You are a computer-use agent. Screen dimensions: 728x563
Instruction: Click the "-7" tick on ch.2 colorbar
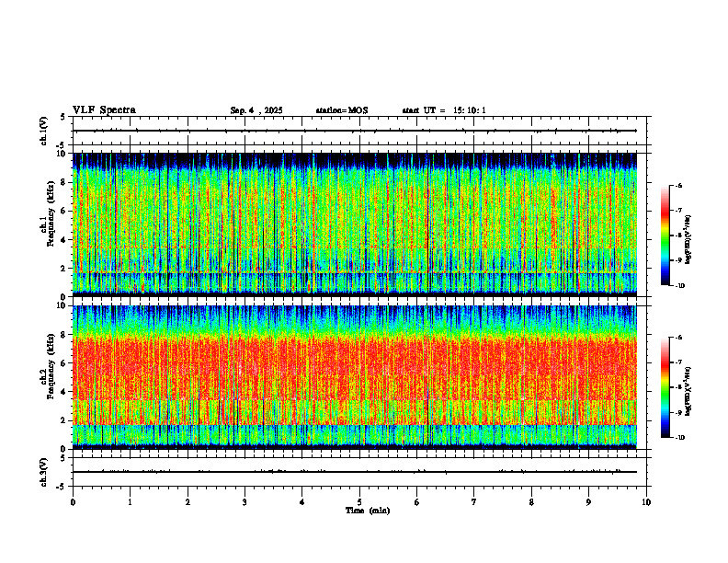pyautogui.click(x=678, y=362)
